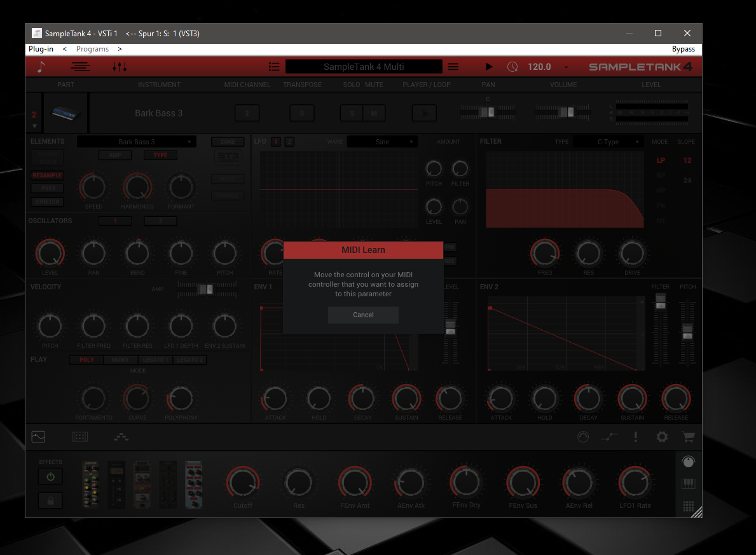
Task: Click the SampleTank 4 Multi name display
Action: (x=364, y=67)
